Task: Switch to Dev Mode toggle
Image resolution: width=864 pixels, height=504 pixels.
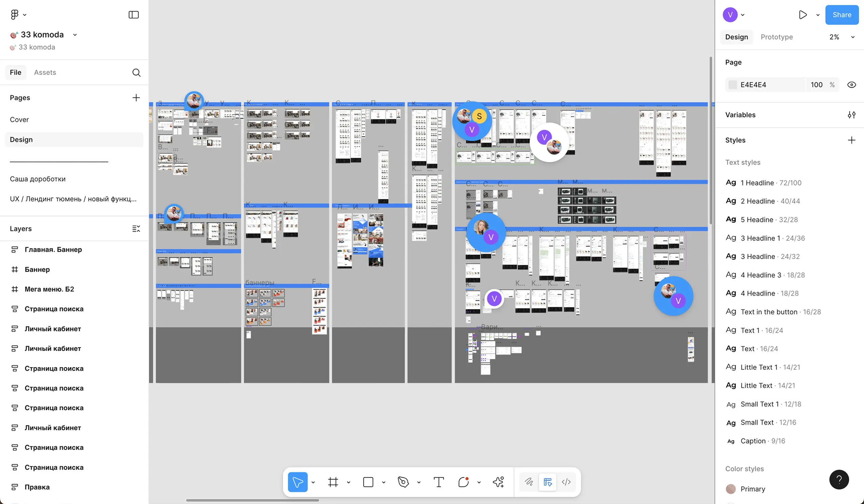Action: pos(566,482)
